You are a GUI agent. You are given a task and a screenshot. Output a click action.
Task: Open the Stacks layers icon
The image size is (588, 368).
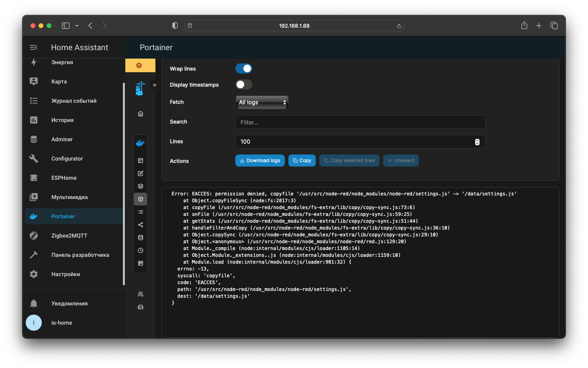pyautogui.click(x=141, y=186)
